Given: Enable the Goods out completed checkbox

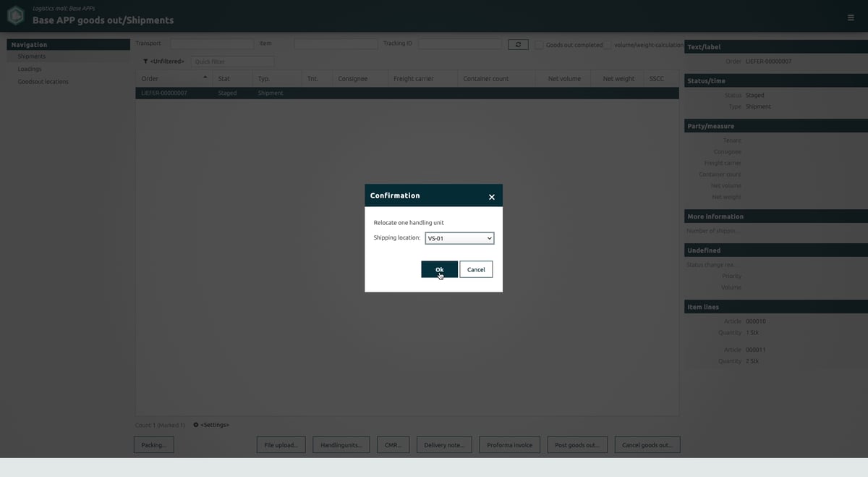Looking at the screenshot, I should (539, 45).
